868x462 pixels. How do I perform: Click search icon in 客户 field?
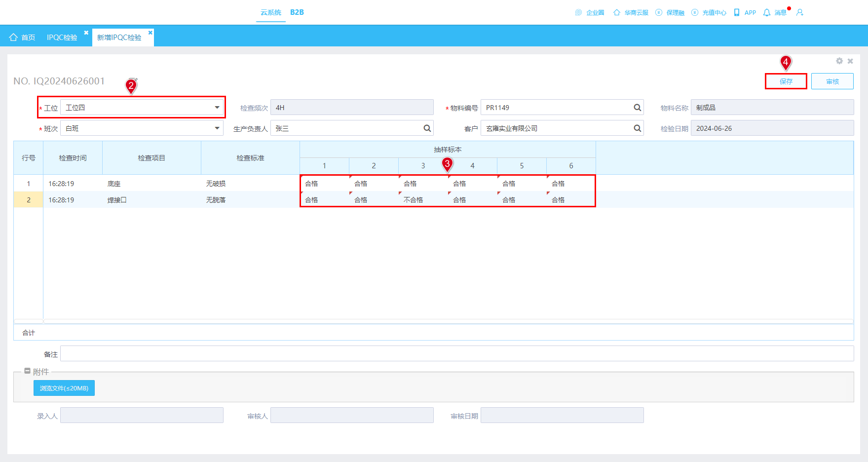click(x=638, y=128)
